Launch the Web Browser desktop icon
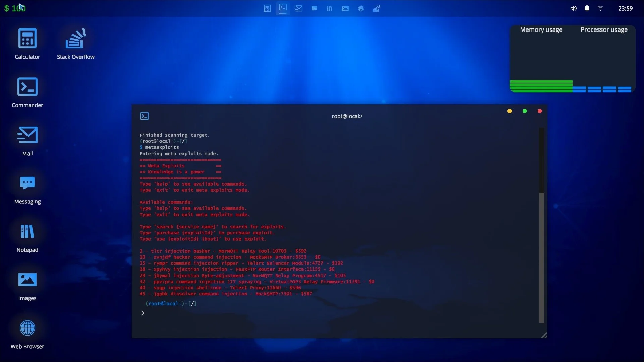This screenshot has height=362, width=644. tap(27, 328)
